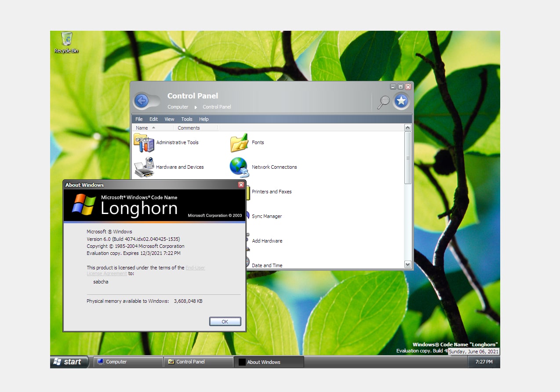The image size is (560, 392).
Task: Open the View menu in Control Panel
Action: point(169,119)
